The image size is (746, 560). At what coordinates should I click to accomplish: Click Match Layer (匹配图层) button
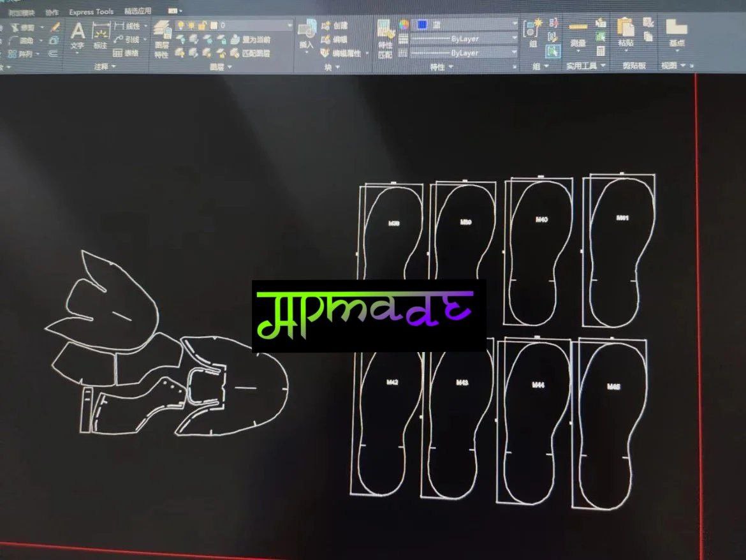click(251, 54)
